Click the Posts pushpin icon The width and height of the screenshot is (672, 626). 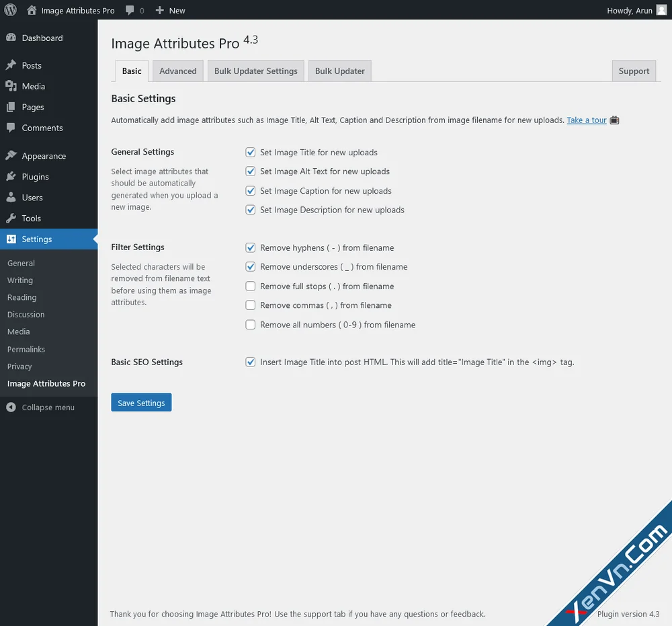[x=11, y=65]
